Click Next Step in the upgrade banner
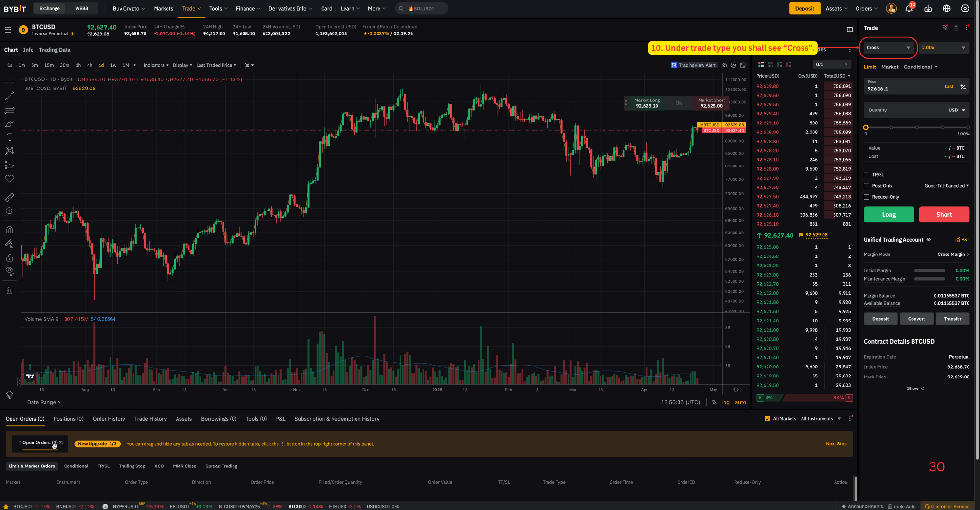Screen dimensions: 980x510 (x=836, y=444)
